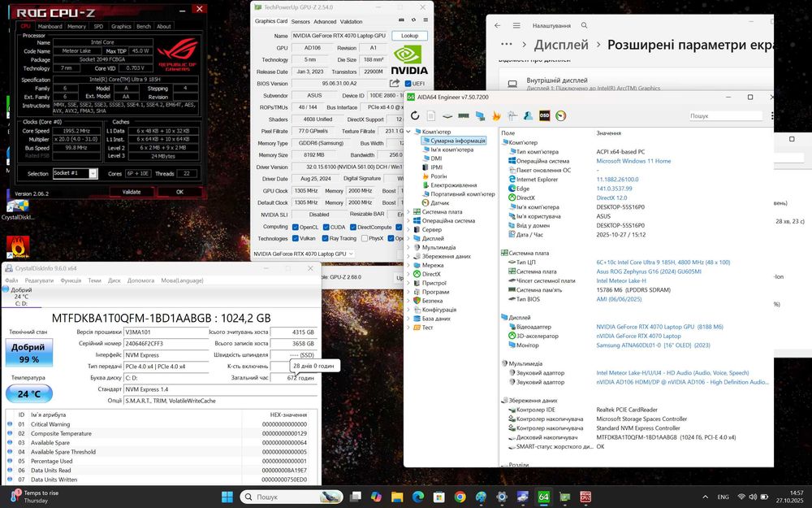
Task: Open the Microsoft Store taskbar icon
Action: 438,497
